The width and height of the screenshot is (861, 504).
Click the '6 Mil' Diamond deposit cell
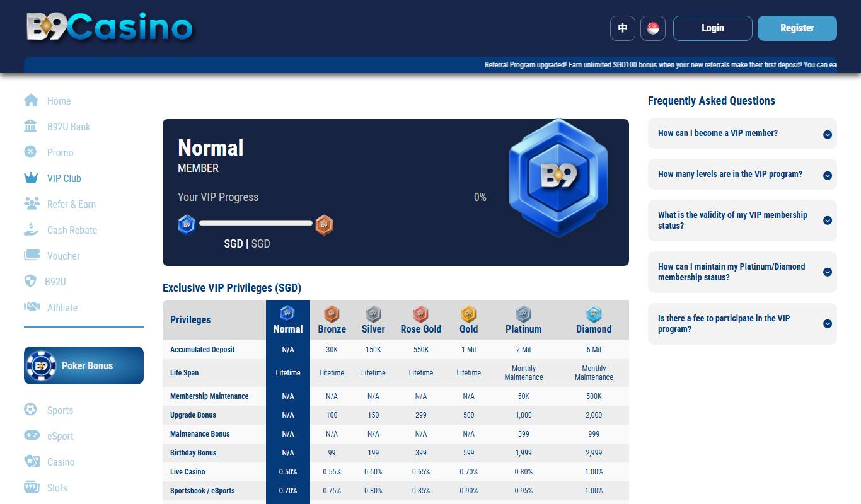coord(594,350)
